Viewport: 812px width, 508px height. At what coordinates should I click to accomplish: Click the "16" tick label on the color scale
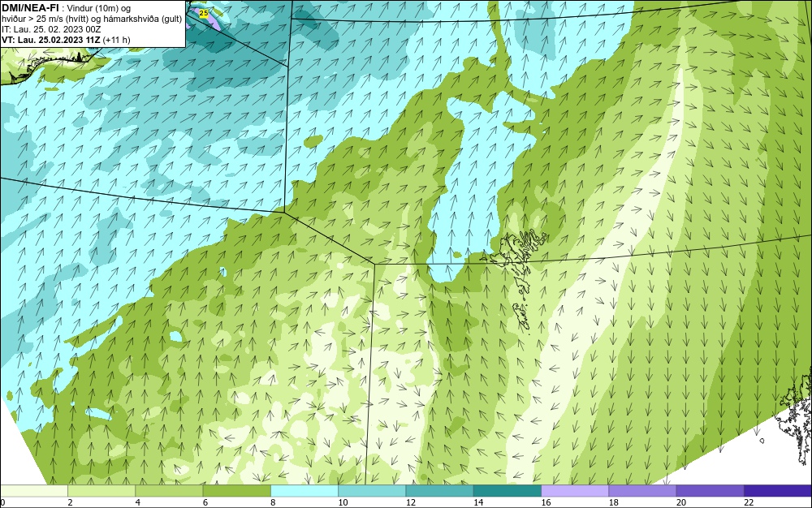[546, 502]
